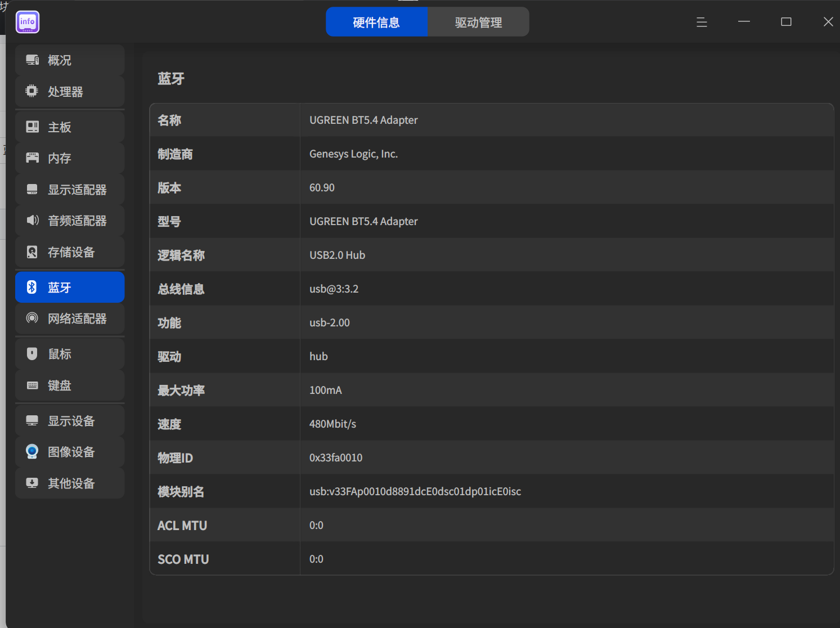The height and width of the screenshot is (628, 840).
Task: Click the module alias starting 'usb:v33FAp0010'
Action: click(x=415, y=491)
